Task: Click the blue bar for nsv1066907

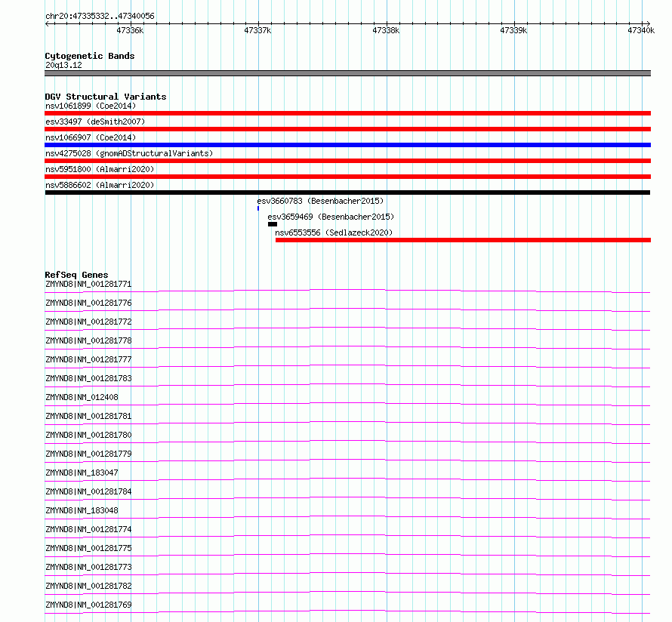Action: coord(347,145)
